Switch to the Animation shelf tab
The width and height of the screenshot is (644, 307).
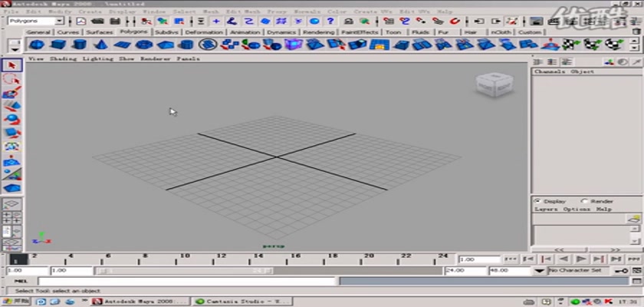coord(245,32)
